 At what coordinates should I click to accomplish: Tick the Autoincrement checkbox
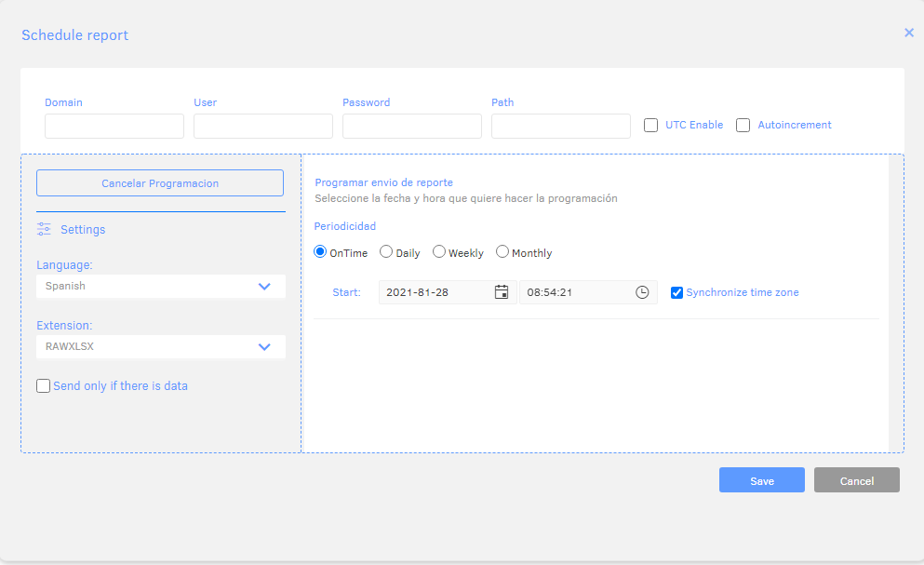coord(743,125)
